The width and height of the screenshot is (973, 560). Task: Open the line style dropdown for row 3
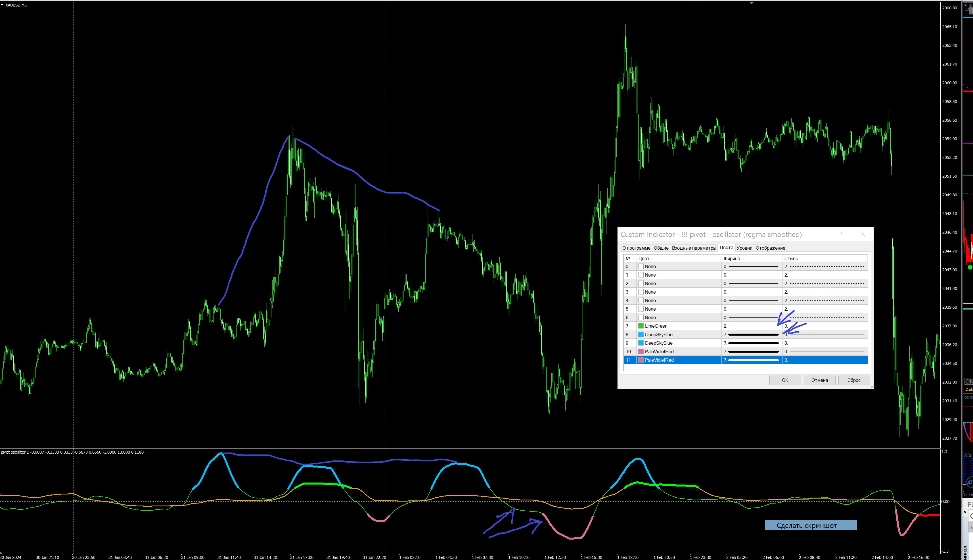(x=825, y=292)
